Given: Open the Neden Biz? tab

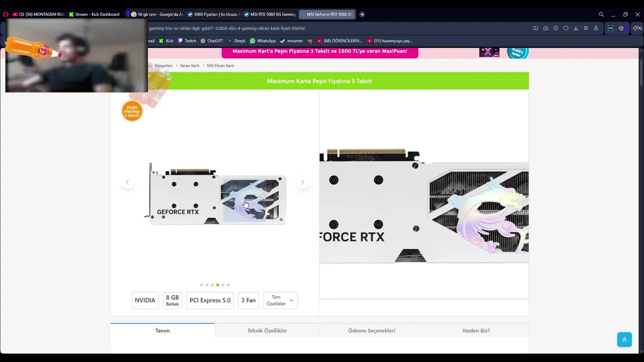Looking at the screenshot, I should 476,330.
